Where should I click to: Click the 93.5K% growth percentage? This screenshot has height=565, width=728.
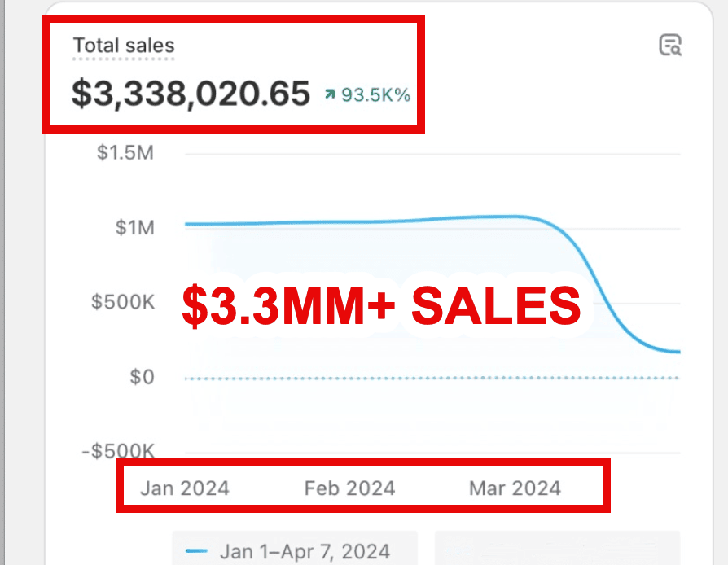pos(375,95)
